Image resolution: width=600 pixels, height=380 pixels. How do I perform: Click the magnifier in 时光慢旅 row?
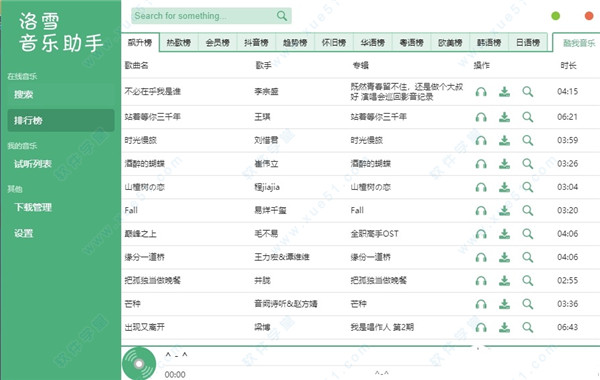(x=528, y=140)
